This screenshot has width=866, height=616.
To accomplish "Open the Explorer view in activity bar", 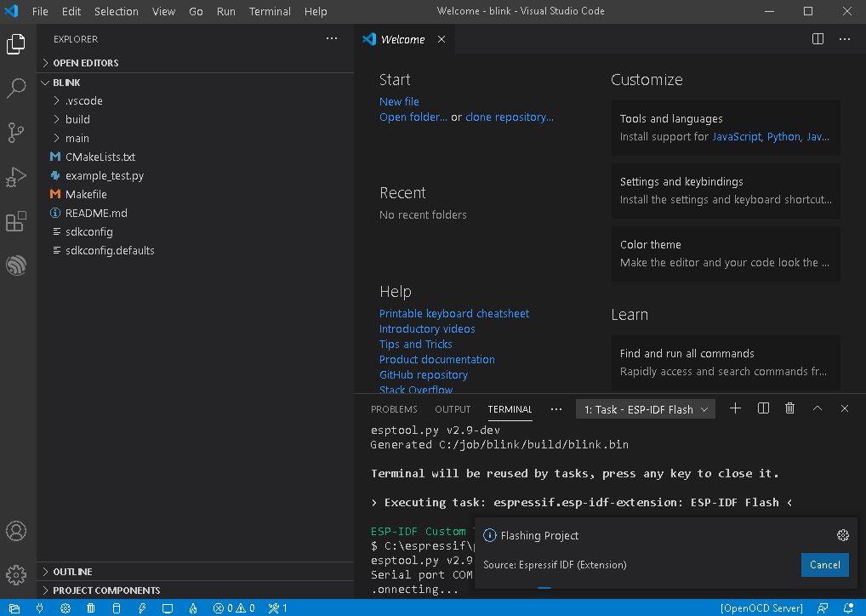I will [16, 44].
